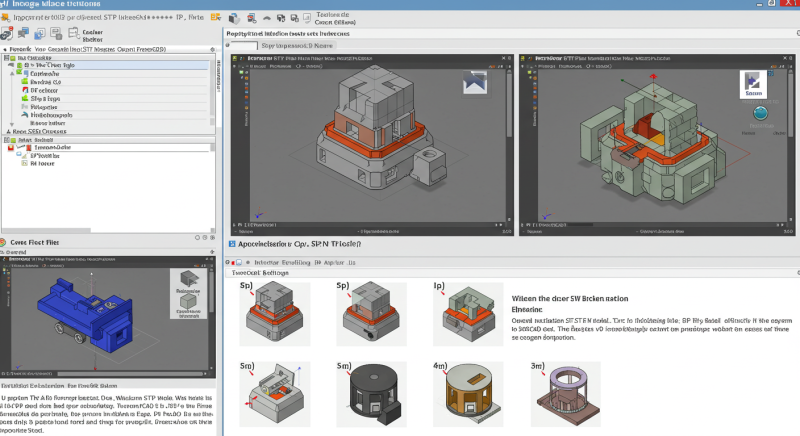Image resolution: width=800 pixels, height=436 pixels.
Task: Collapse the upper tree root node box
Action: click(x=7, y=58)
